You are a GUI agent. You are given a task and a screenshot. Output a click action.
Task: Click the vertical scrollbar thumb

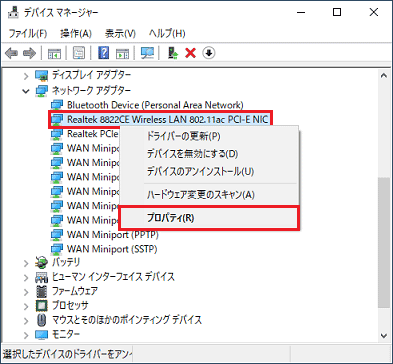(384, 243)
